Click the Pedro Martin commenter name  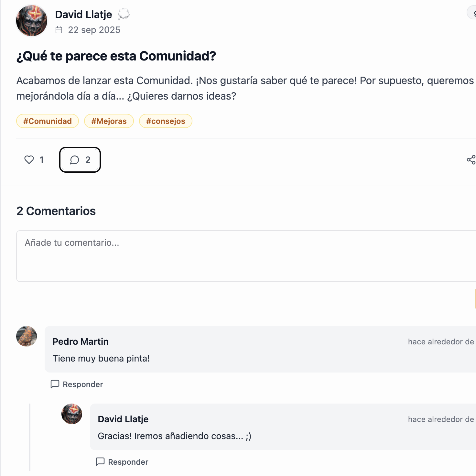tap(81, 342)
